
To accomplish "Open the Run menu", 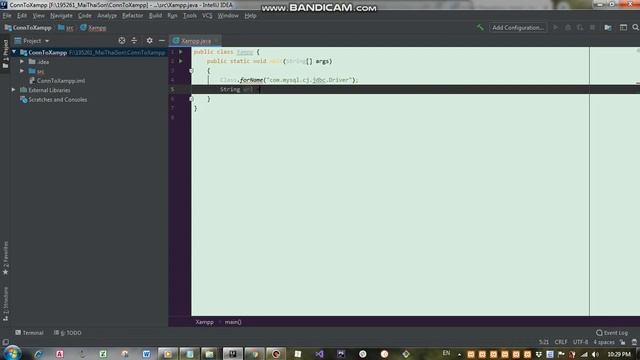I will [x=172, y=16].
